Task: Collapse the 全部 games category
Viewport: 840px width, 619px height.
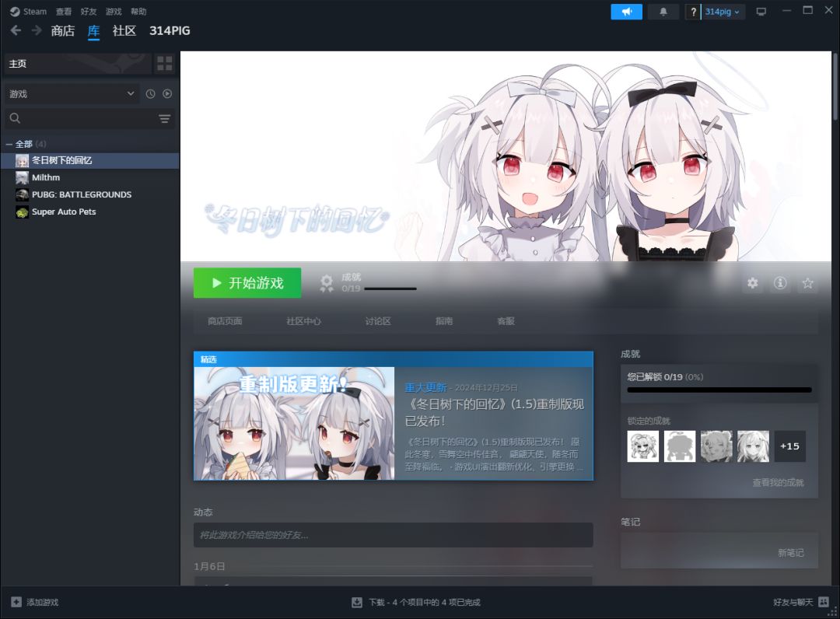Action: [9, 144]
